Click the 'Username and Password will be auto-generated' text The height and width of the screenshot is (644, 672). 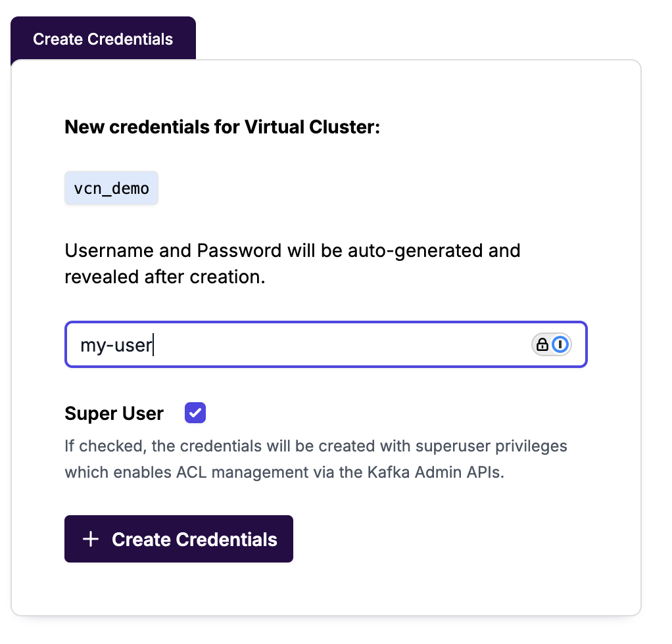(x=292, y=250)
